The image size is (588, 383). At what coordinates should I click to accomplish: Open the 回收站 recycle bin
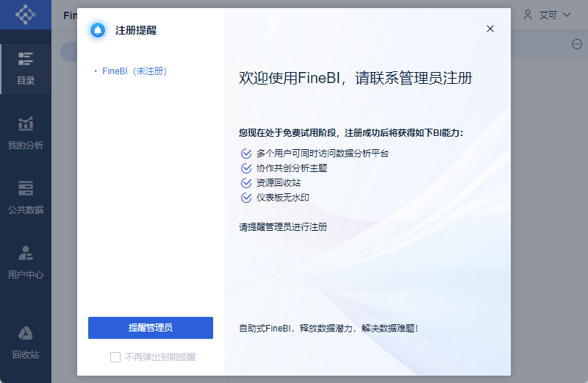pos(26,343)
